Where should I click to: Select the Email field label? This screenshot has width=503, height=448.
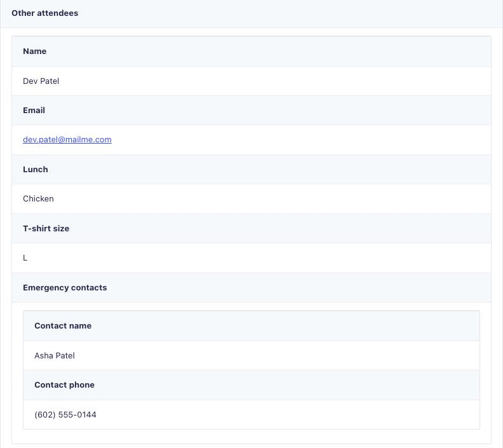(x=34, y=111)
